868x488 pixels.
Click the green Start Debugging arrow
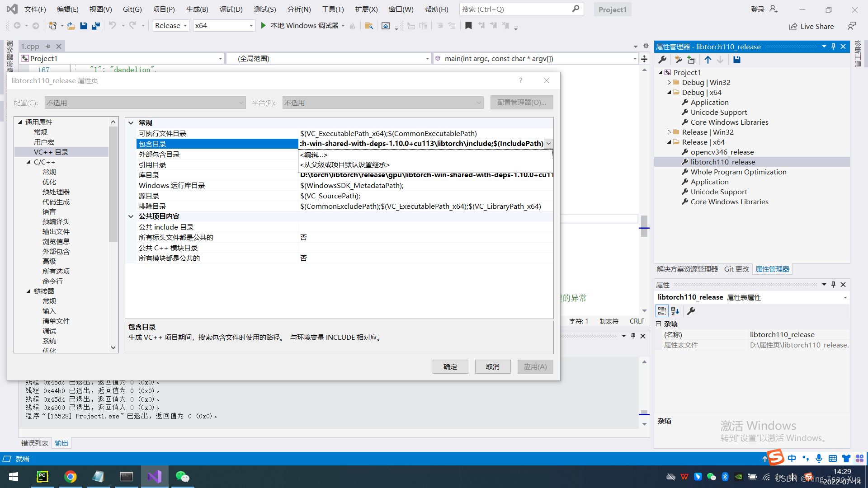(263, 26)
